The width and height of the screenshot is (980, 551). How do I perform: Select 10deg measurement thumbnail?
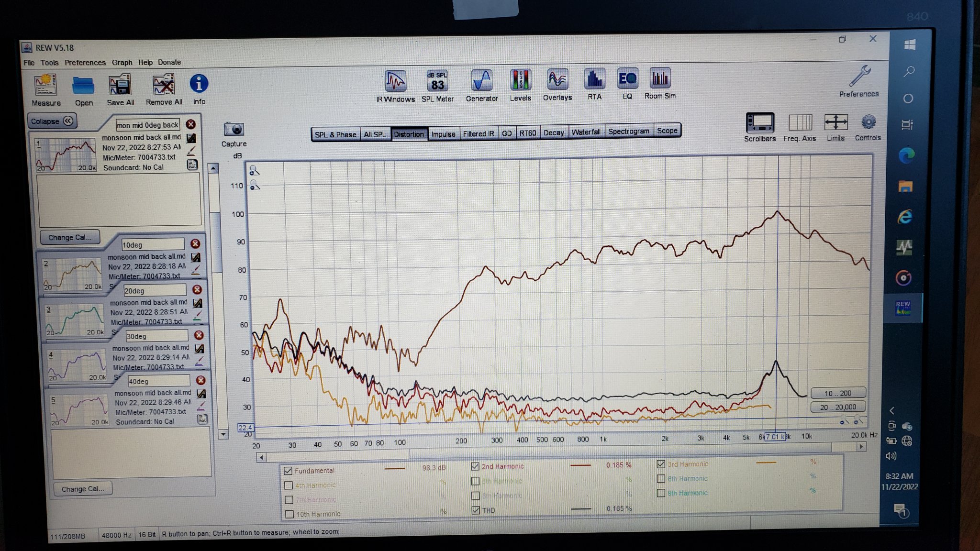pyautogui.click(x=73, y=275)
